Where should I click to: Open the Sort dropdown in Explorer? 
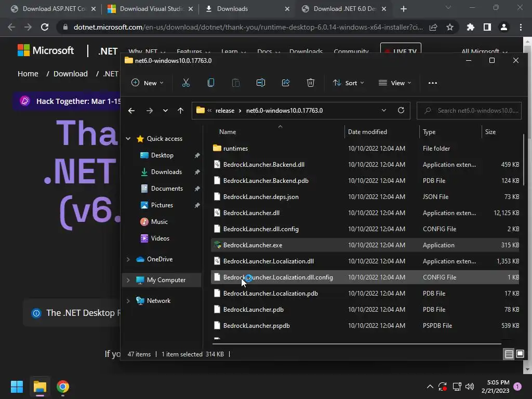[x=349, y=83]
